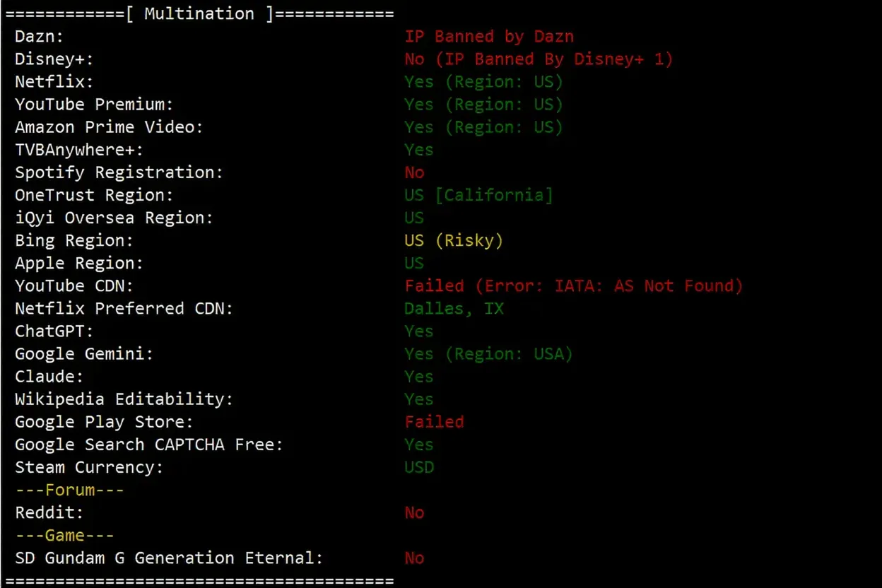Click the '---Game---' section heading text
Viewport: 882px width, 588px height.
pyautogui.click(x=64, y=535)
